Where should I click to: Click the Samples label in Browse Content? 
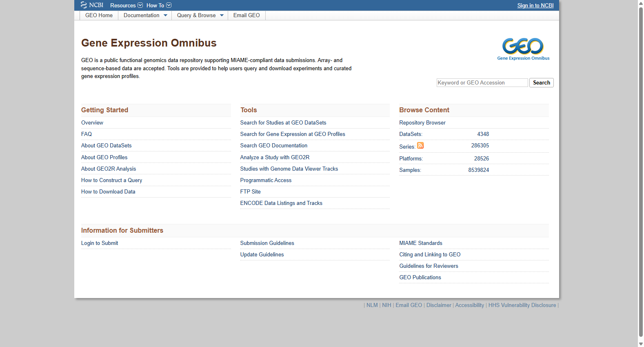[x=410, y=170]
